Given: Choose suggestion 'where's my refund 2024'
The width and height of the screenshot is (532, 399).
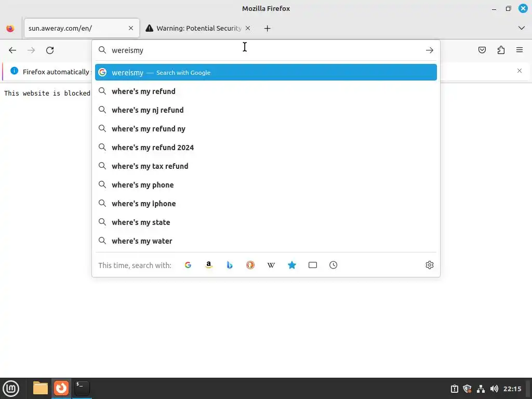Looking at the screenshot, I should tap(266, 147).
